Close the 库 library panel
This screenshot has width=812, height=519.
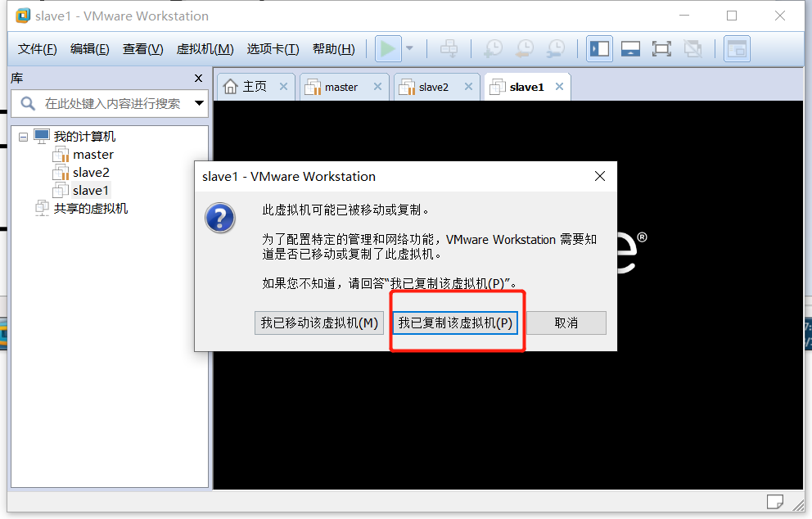click(x=198, y=79)
